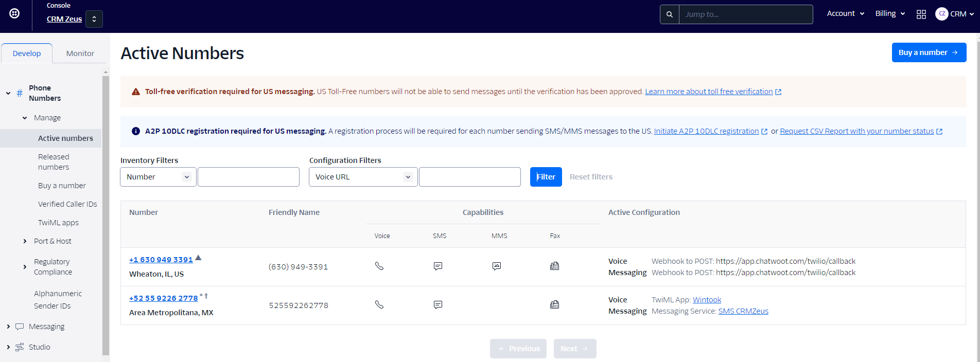Open the Number inventory filter dropdown
The height and width of the screenshot is (362, 980).
158,177
